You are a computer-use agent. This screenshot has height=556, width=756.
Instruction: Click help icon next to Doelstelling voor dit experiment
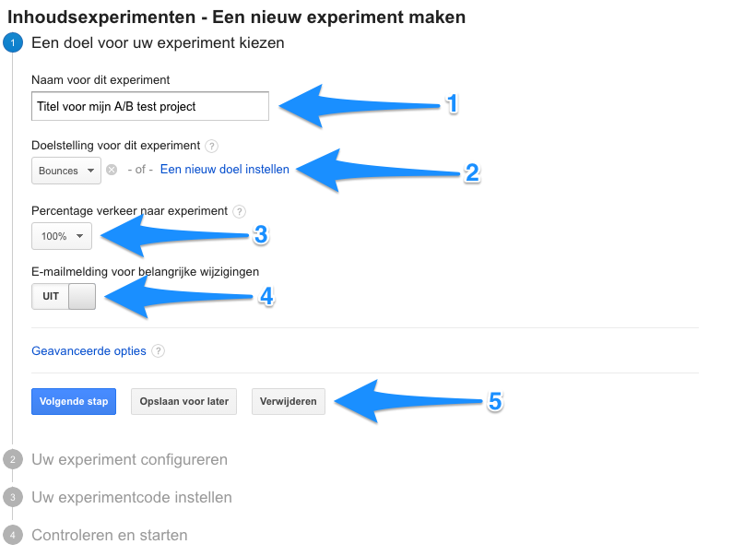point(212,146)
